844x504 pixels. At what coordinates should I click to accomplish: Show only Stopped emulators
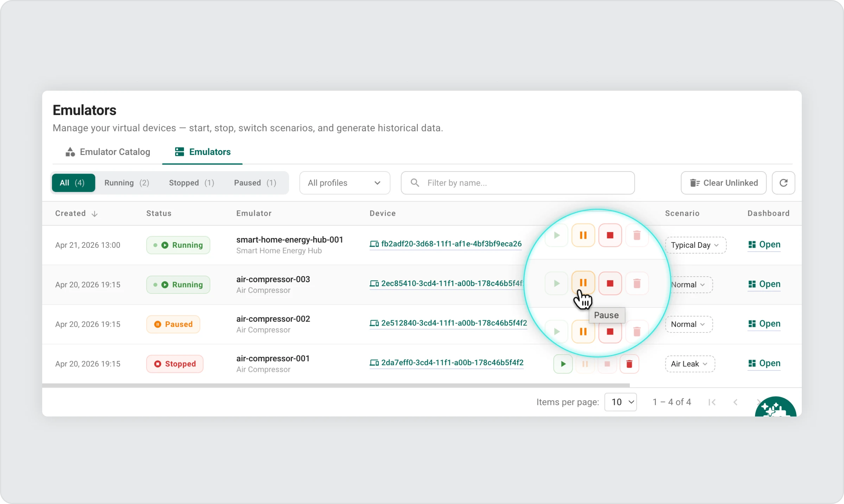click(x=191, y=183)
